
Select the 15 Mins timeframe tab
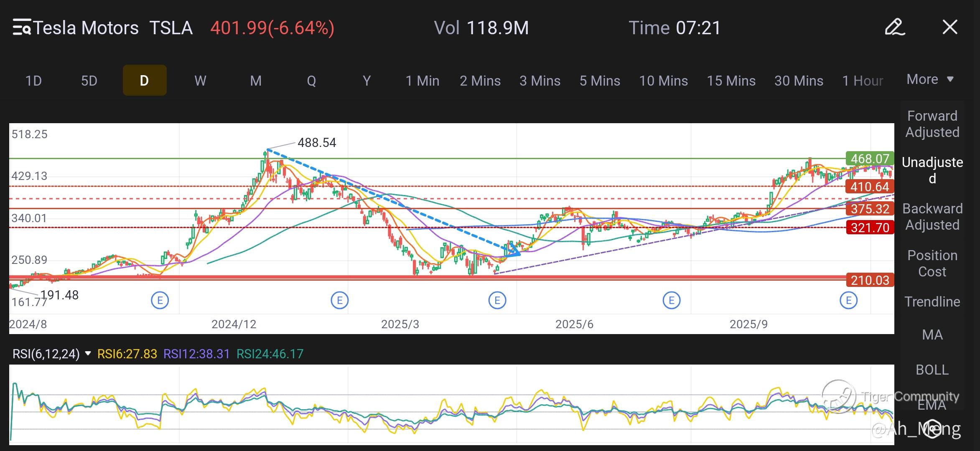tap(731, 81)
